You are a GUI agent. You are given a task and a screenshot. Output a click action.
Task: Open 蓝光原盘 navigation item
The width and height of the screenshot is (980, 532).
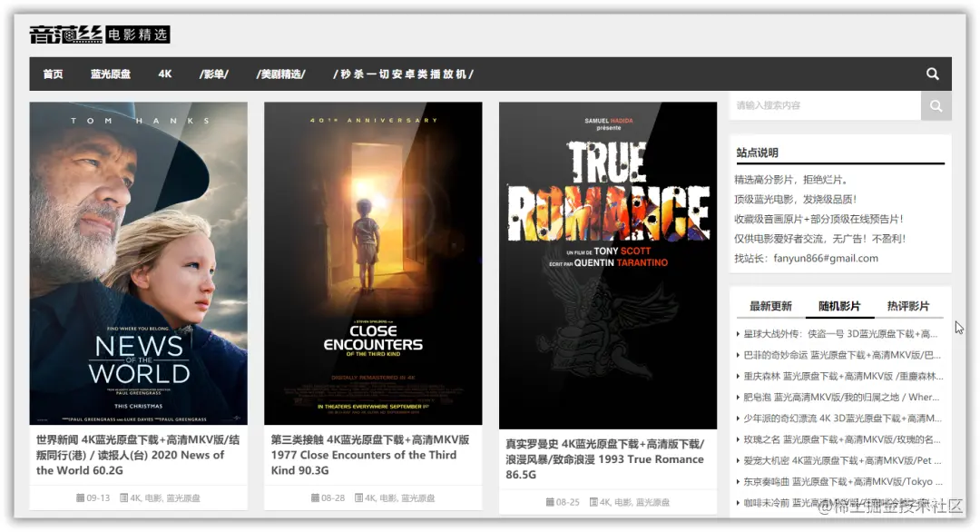pos(111,74)
